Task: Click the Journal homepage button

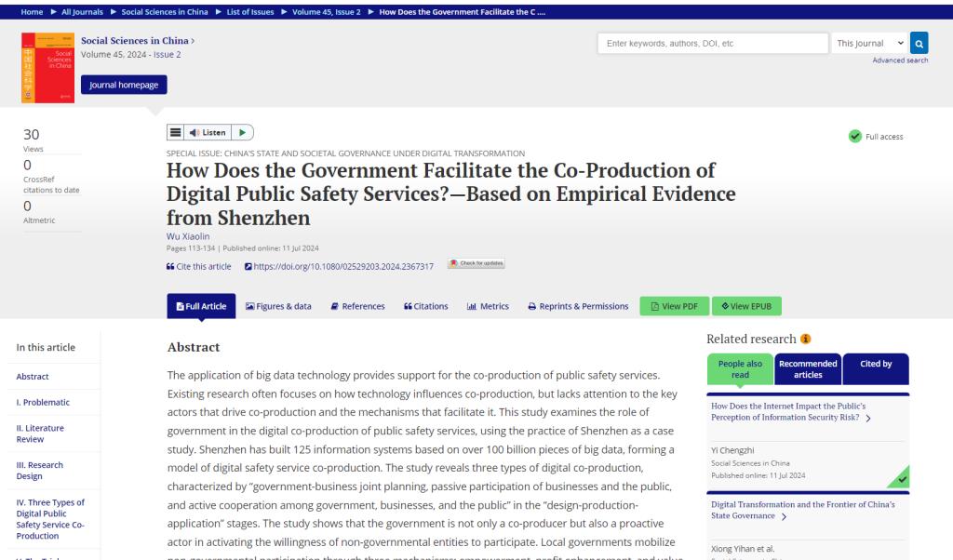Action: point(125,85)
